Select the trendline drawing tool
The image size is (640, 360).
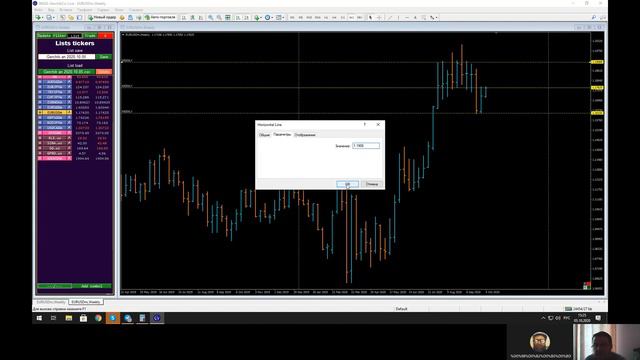pyautogui.click(x=390, y=18)
